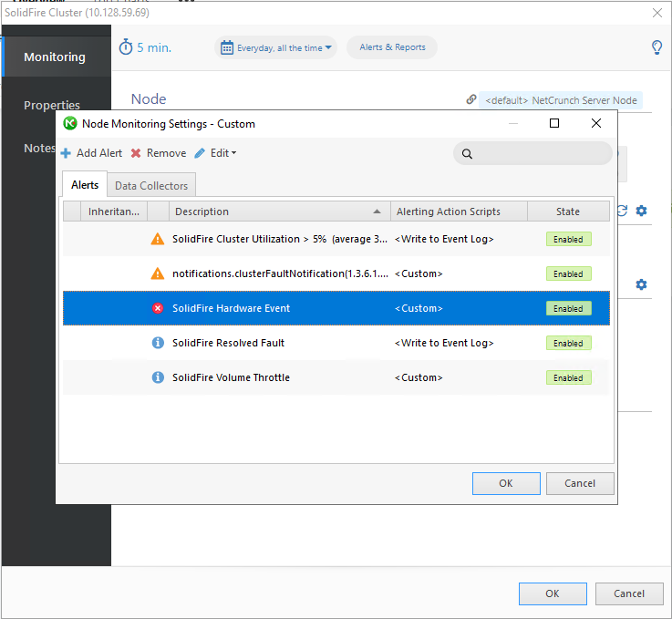Open Notes section in SolidFire Cluster sidebar

pos(39,149)
